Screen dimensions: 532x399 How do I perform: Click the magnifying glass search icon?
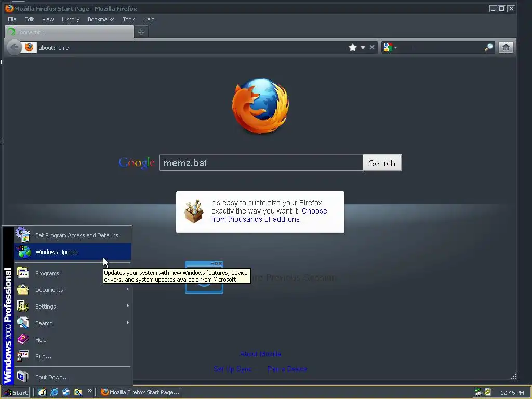point(488,47)
